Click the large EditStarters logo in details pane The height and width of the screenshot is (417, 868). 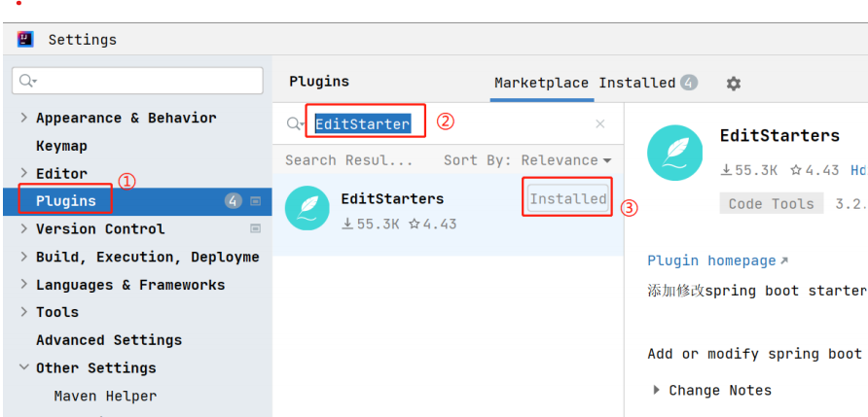coord(674,153)
